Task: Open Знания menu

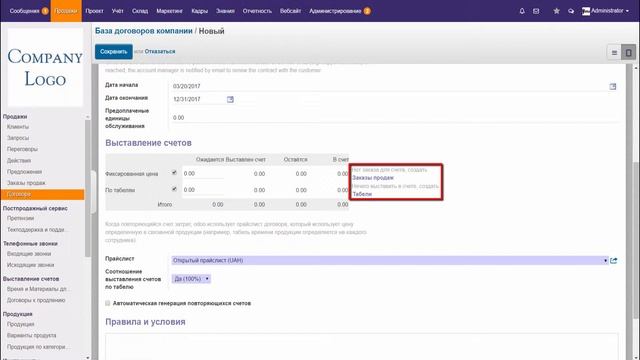Action: 225,11
